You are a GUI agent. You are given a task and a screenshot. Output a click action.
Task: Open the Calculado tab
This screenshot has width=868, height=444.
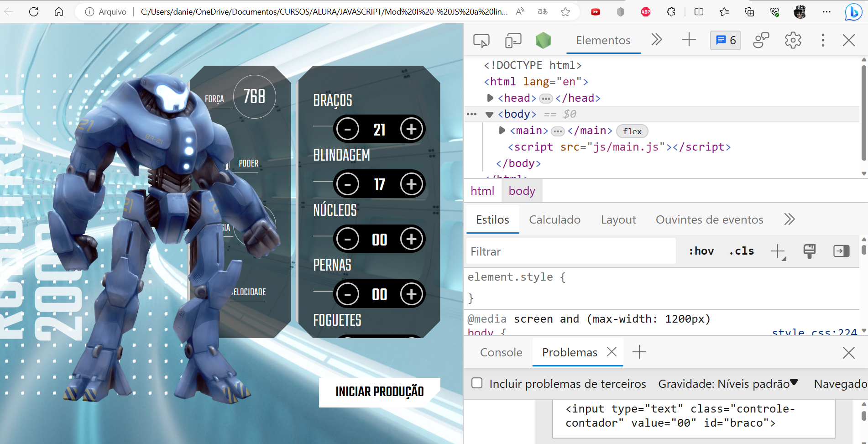pos(554,219)
